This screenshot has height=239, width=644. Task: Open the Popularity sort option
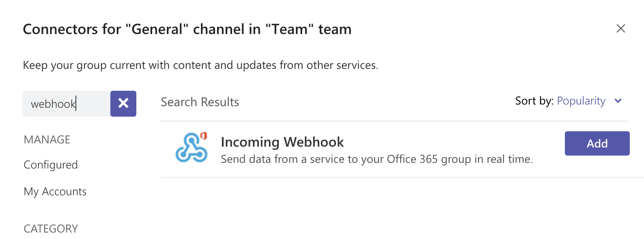pos(581,101)
